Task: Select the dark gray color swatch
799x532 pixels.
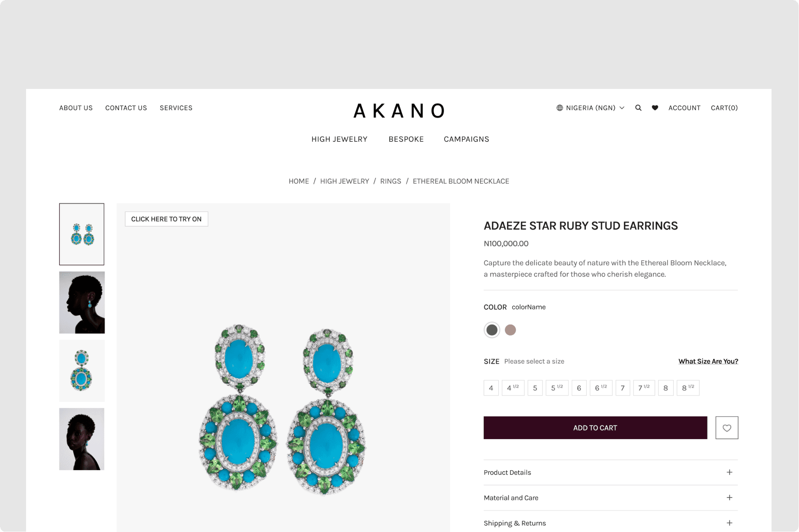Action: (x=492, y=330)
